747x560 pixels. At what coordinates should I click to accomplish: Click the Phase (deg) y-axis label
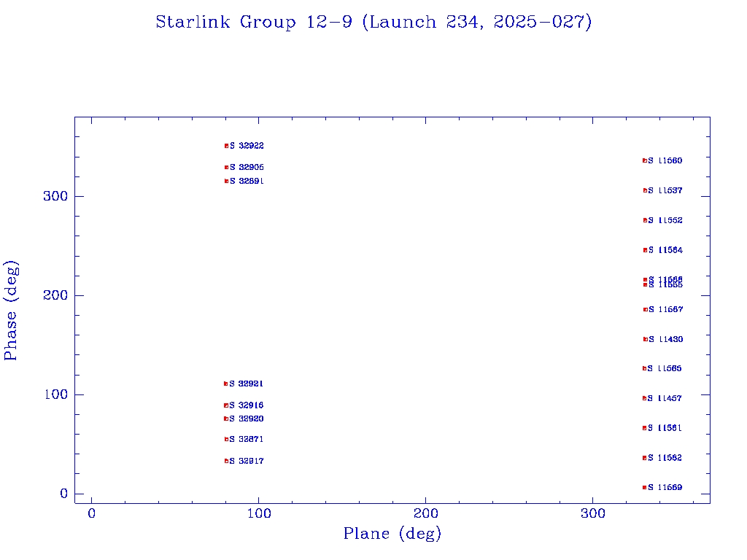(x=11, y=310)
